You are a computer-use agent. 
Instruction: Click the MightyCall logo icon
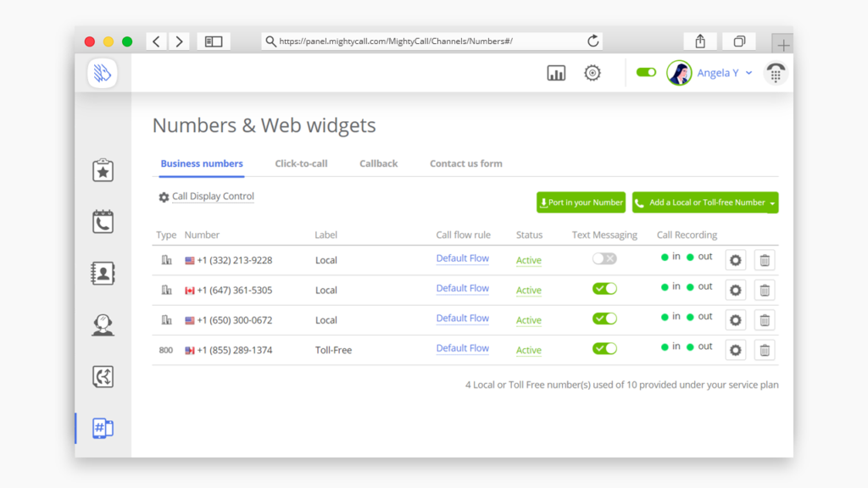pos(103,74)
